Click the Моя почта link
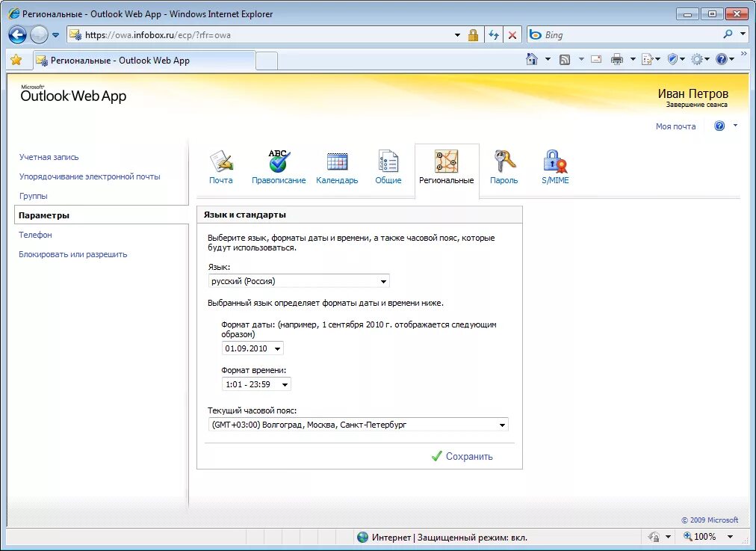Screen dimensions: 756x551 coord(675,126)
